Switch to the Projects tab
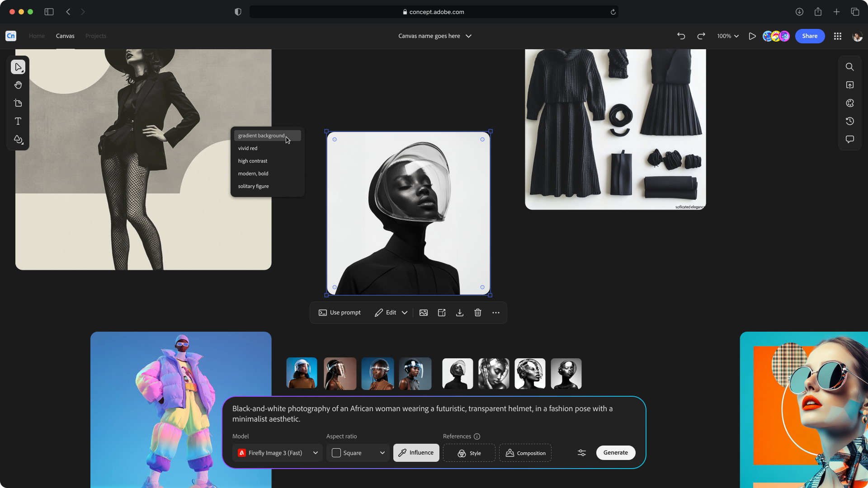 (x=96, y=36)
